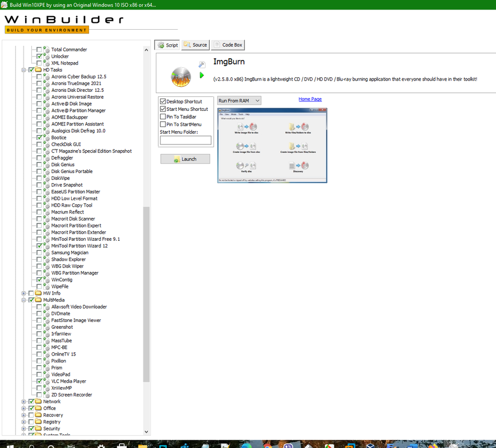Click the script icon beside Unlocker
This screenshot has height=448, width=496.
click(47, 56)
